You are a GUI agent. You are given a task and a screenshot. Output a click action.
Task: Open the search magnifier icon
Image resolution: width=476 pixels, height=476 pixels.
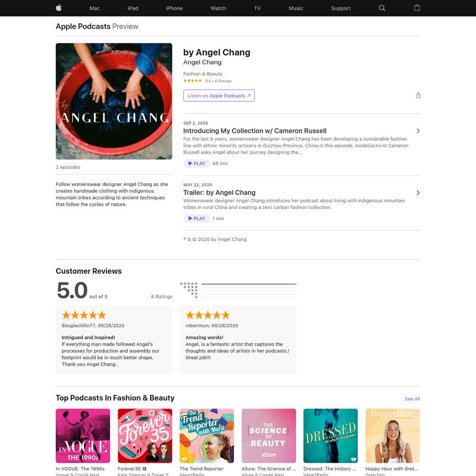point(382,8)
